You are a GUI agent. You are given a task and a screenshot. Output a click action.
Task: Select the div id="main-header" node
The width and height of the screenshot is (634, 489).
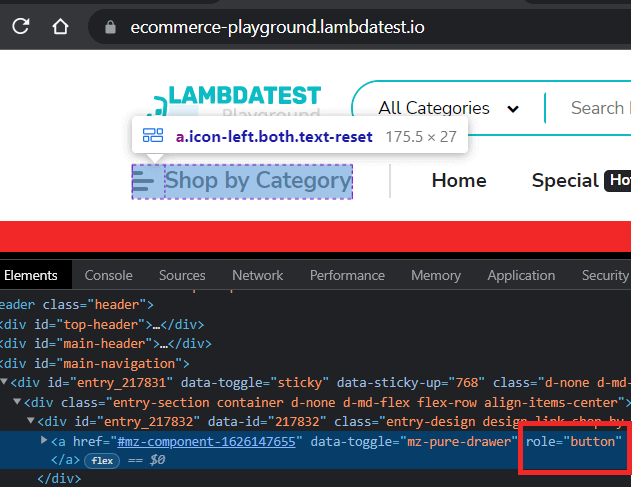pos(106,344)
